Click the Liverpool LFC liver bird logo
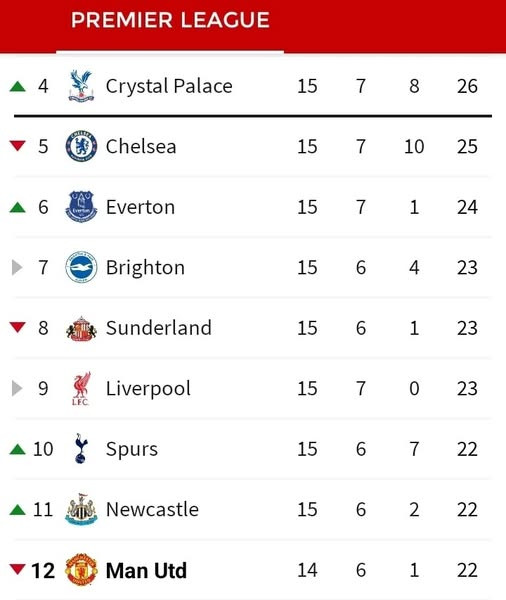 81,388
